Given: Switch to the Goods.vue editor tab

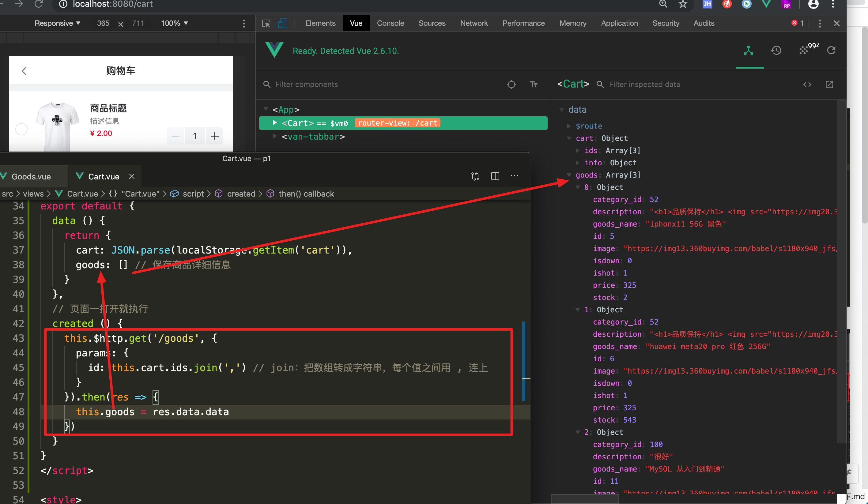Looking at the screenshot, I should pos(31,176).
